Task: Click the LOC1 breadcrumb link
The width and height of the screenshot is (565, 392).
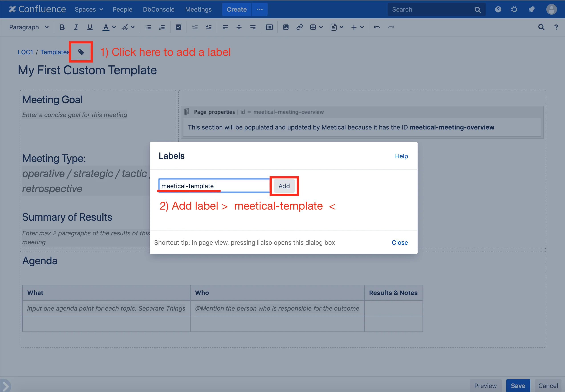Action: click(25, 52)
